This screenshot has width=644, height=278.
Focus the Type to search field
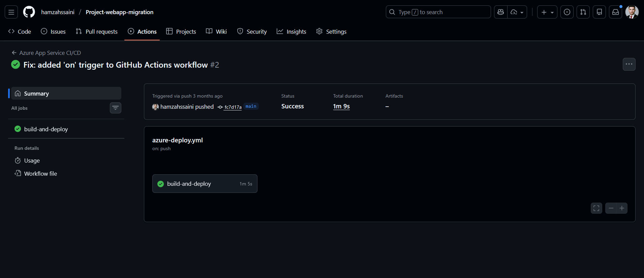tap(438, 12)
